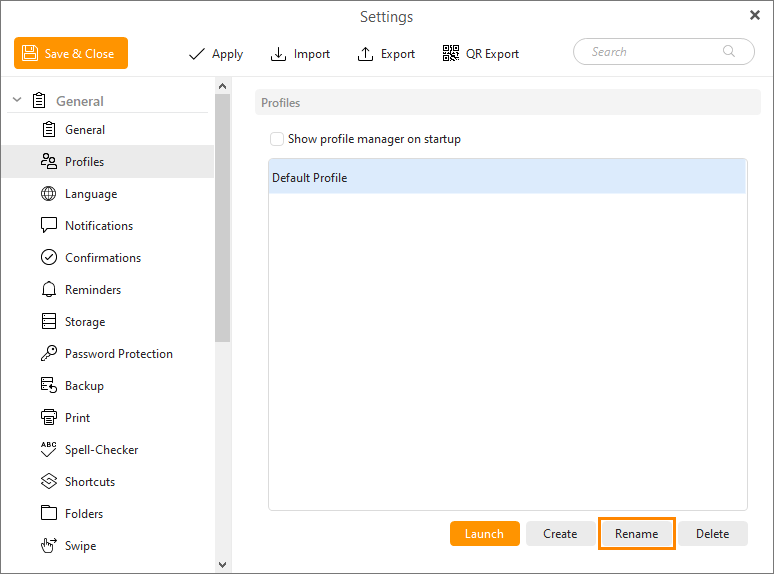This screenshot has height=574, width=774.
Task: Click the Password Protection key icon
Action: pos(48,354)
